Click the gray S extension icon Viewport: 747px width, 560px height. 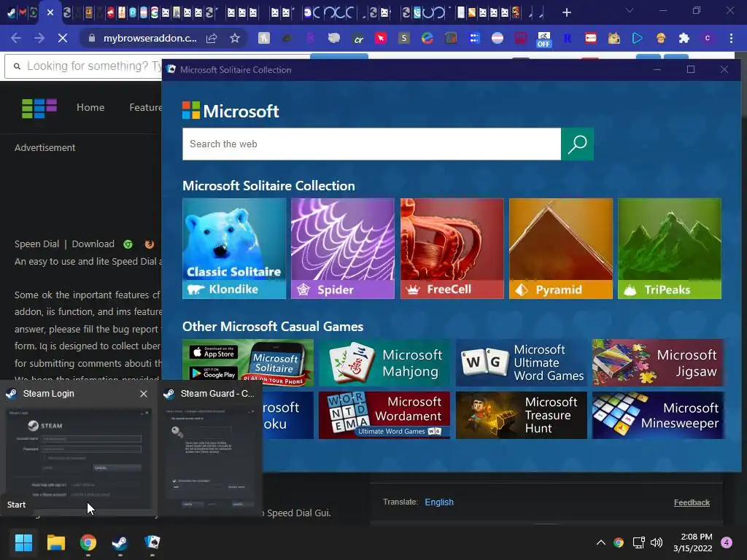click(x=404, y=38)
